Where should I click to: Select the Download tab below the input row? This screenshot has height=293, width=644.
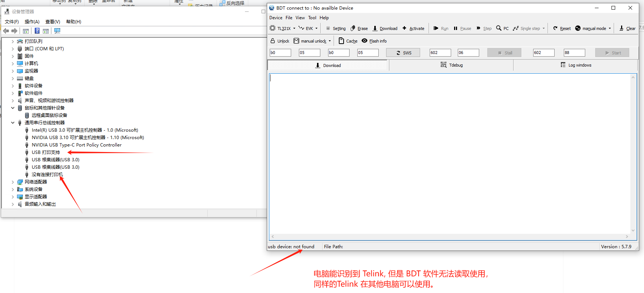(x=328, y=65)
